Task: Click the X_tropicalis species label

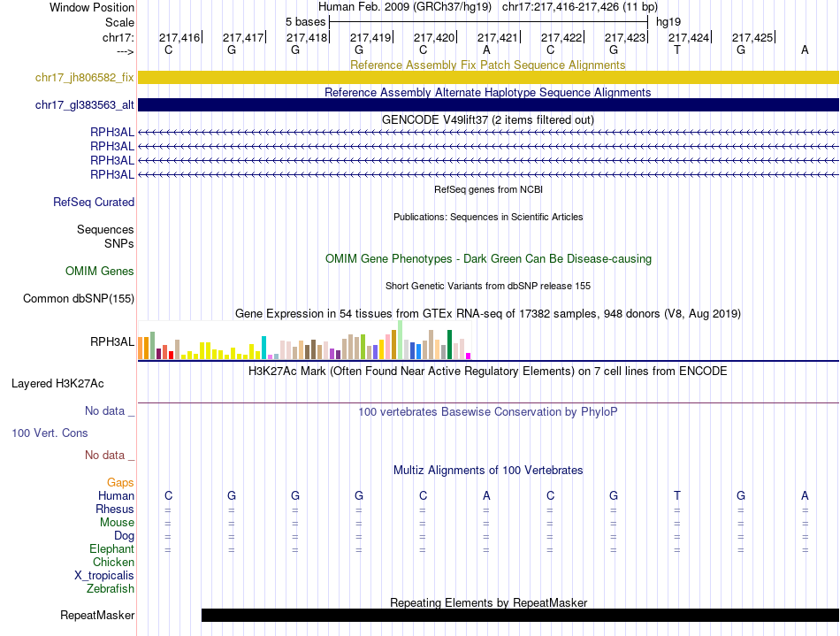Action: tap(104, 576)
